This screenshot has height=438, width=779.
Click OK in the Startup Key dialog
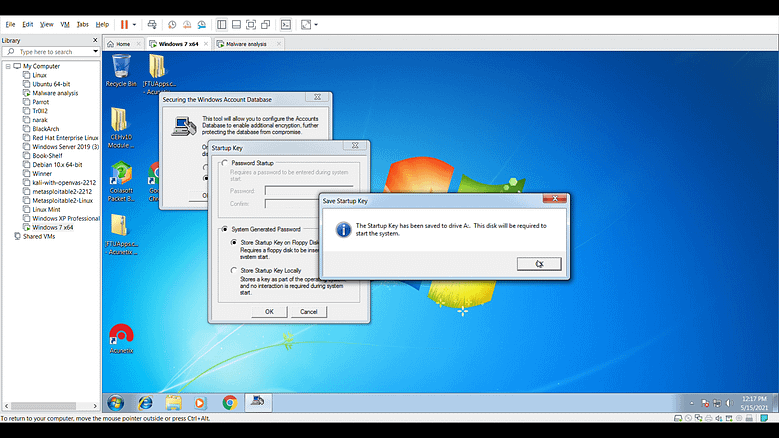(x=269, y=311)
